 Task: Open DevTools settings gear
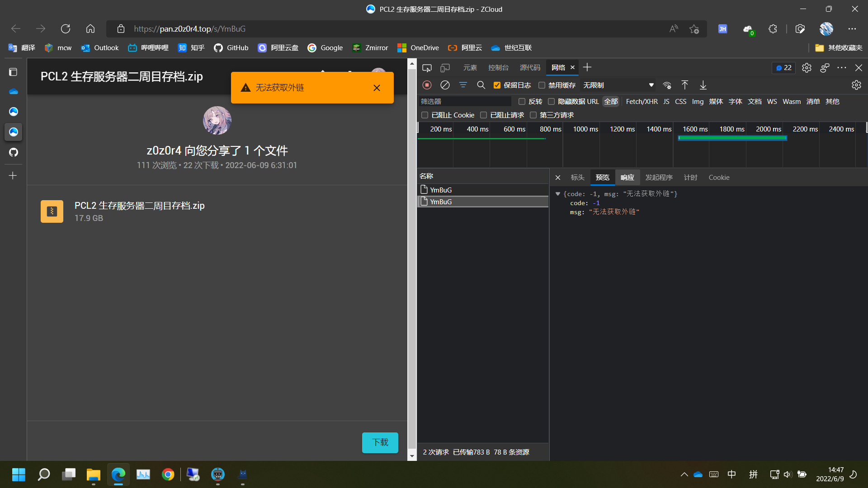tap(807, 68)
